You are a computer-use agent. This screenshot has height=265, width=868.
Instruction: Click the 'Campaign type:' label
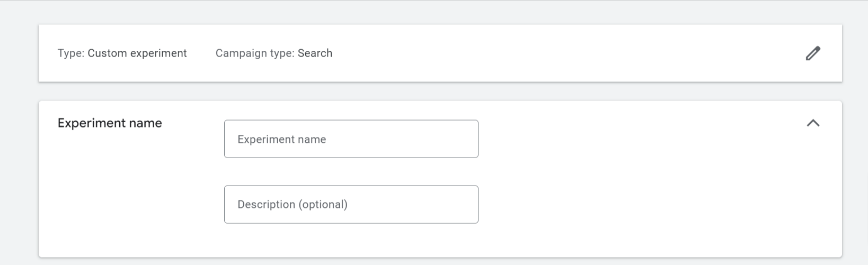tap(255, 53)
